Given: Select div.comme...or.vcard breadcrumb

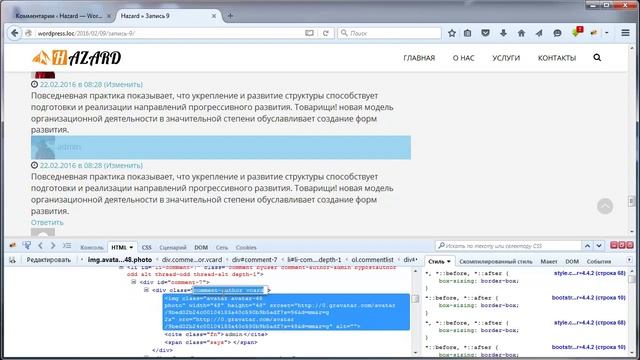Looking at the screenshot, I should [192, 260].
